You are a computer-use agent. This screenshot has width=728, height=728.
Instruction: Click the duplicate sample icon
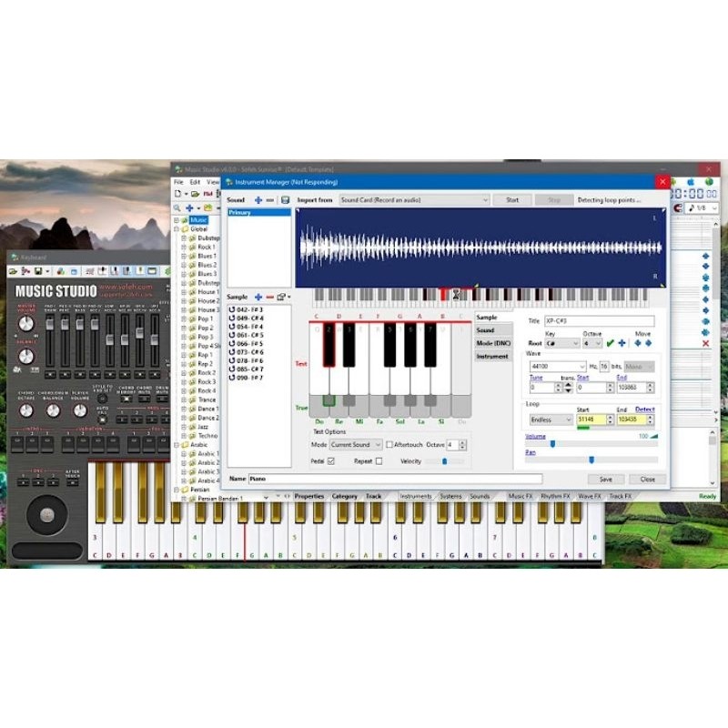tap(278, 297)
